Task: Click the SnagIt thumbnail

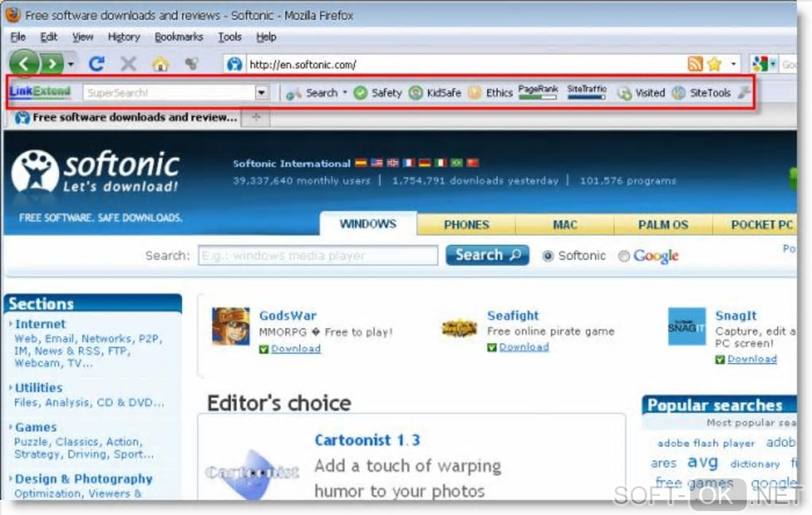Action: pyautogui.click(x=687, y=326)
